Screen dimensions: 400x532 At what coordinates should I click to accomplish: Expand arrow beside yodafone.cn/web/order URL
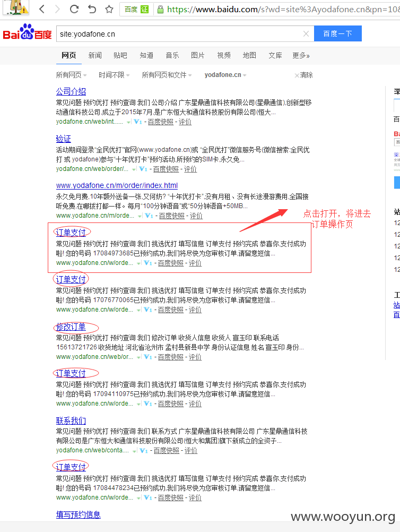click(134, 169)
